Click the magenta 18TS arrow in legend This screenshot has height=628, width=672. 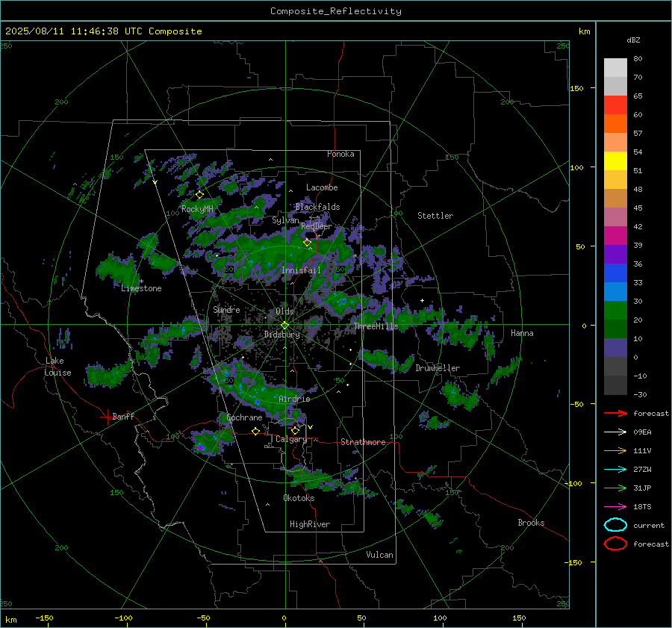[615, 507]
